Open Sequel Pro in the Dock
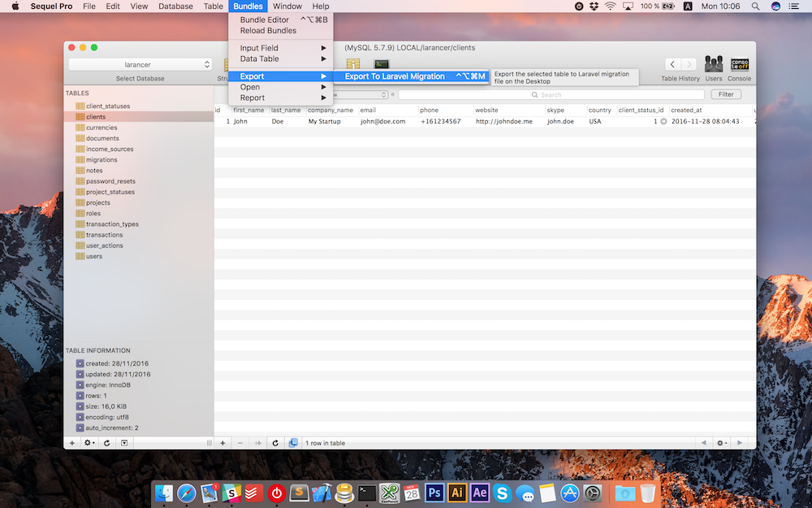 [344, 493]
